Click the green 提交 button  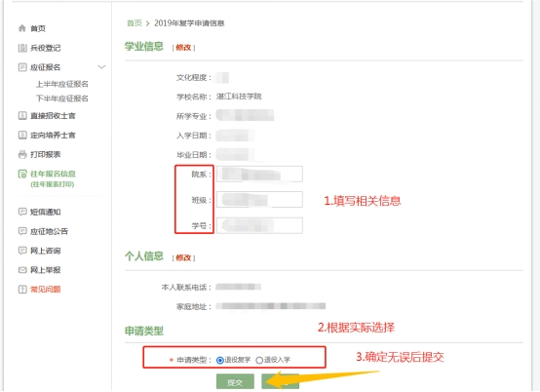pyautogui.click(x=235, y=381)
